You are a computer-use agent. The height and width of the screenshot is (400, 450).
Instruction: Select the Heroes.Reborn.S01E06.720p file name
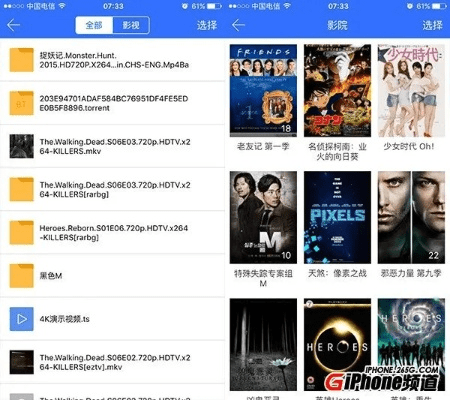114,233
